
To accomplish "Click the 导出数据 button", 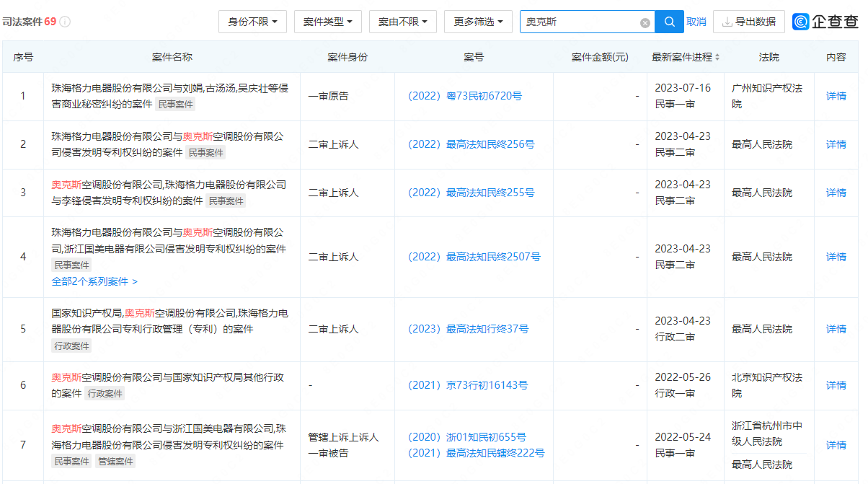I will pos(748,22).
